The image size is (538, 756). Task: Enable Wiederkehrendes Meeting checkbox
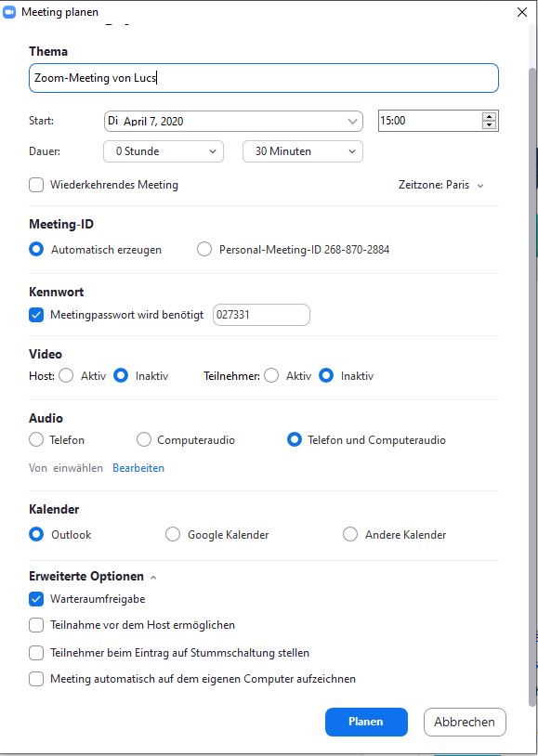[x=36, y=185]
